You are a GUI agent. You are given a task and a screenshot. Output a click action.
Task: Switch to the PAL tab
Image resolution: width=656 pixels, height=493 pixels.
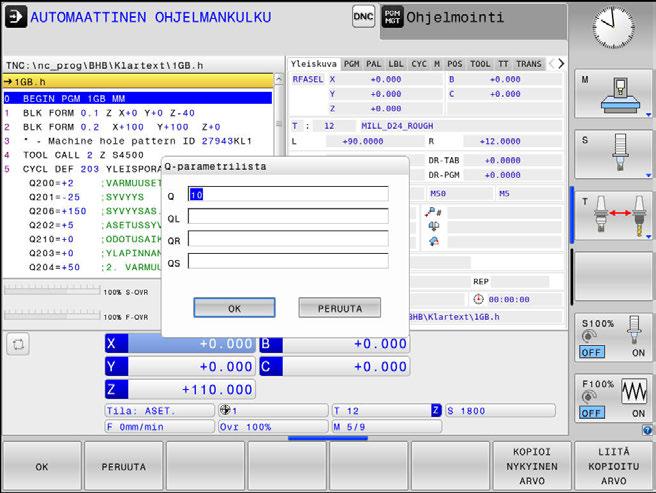(x=374, y=64)
